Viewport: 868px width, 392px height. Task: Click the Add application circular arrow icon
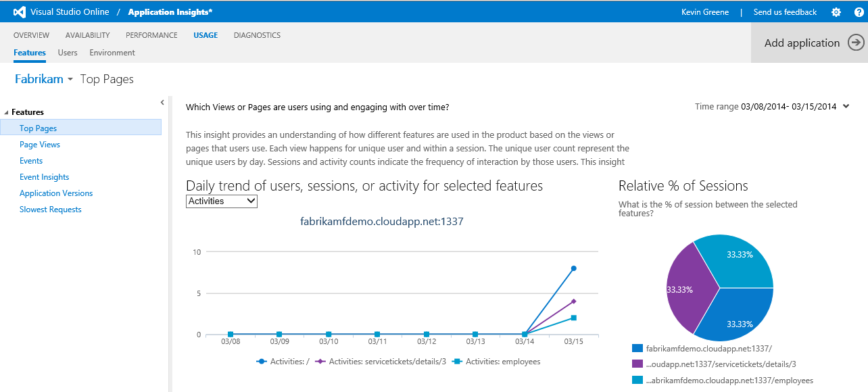pyautogui.click(x=856, y=42)
